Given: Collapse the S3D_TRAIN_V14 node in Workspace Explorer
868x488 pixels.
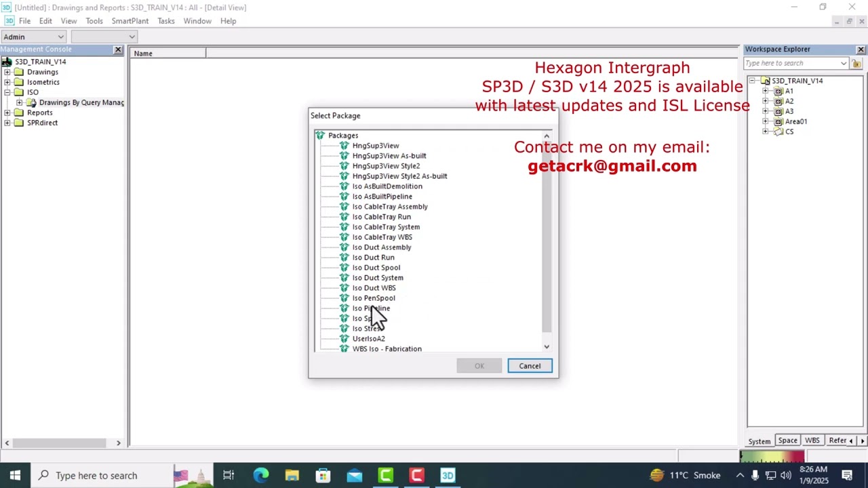Looking at the screenshot, I should [752, 81].
